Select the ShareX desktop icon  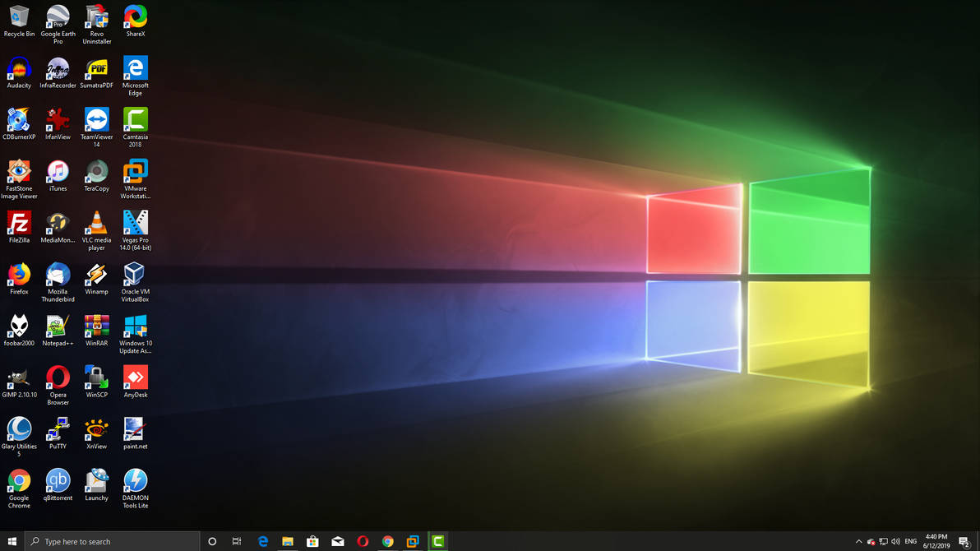coord(136,21)
